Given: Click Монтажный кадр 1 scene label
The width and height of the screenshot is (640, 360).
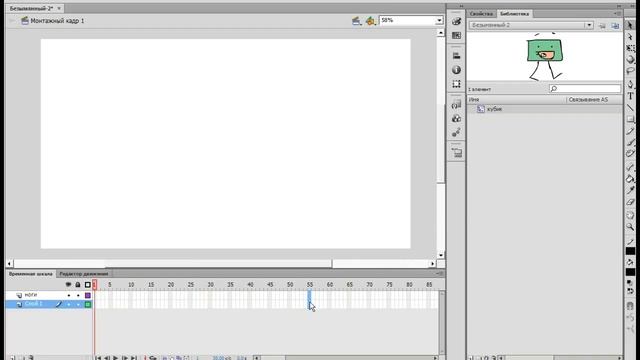Looking at the screenshot, I should (x=57, y=21).
